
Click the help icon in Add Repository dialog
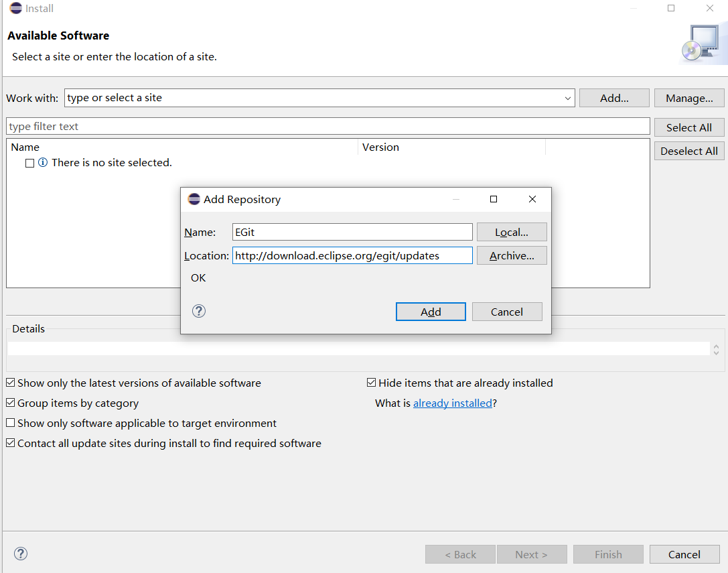199,311
